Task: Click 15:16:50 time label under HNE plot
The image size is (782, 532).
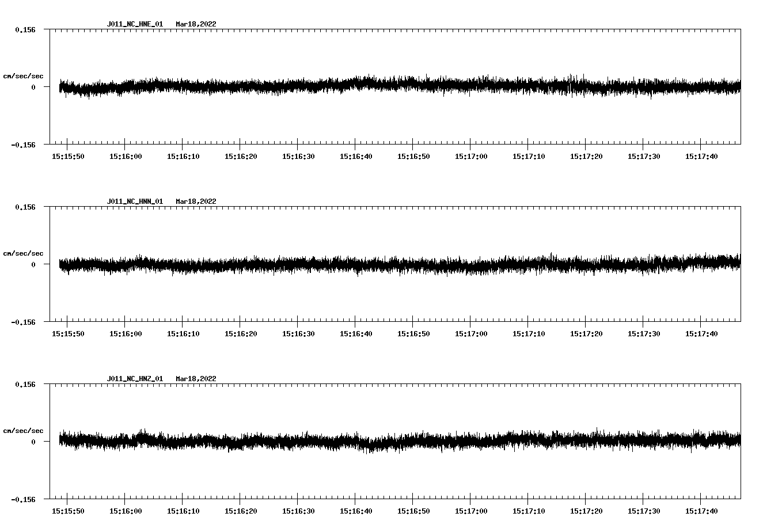Action: pos(413,157)
